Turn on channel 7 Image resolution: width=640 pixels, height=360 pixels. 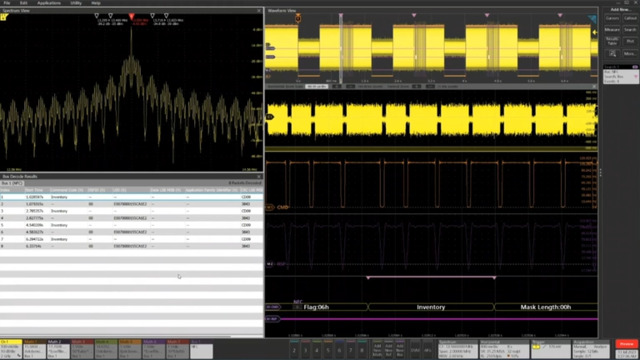(x=351, y=350)
